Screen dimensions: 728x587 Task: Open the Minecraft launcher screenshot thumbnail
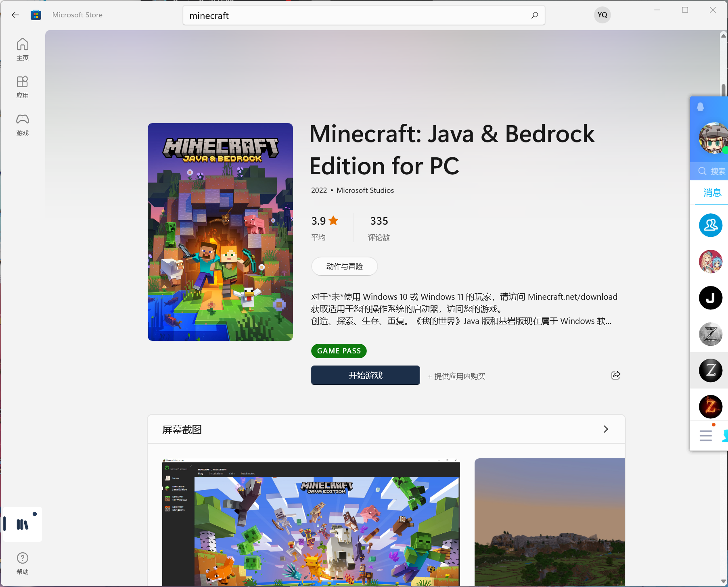tap(311, 522)
